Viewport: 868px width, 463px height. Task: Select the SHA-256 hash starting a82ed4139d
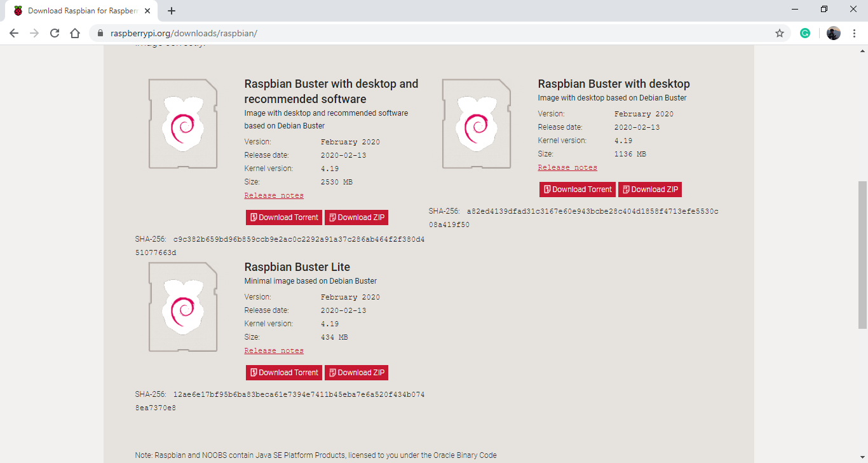click(x=574, y=218)
